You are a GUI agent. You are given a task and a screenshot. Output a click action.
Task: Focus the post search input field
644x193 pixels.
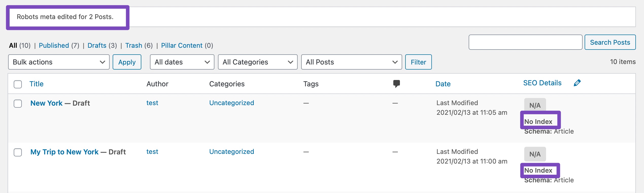point(525,42)
